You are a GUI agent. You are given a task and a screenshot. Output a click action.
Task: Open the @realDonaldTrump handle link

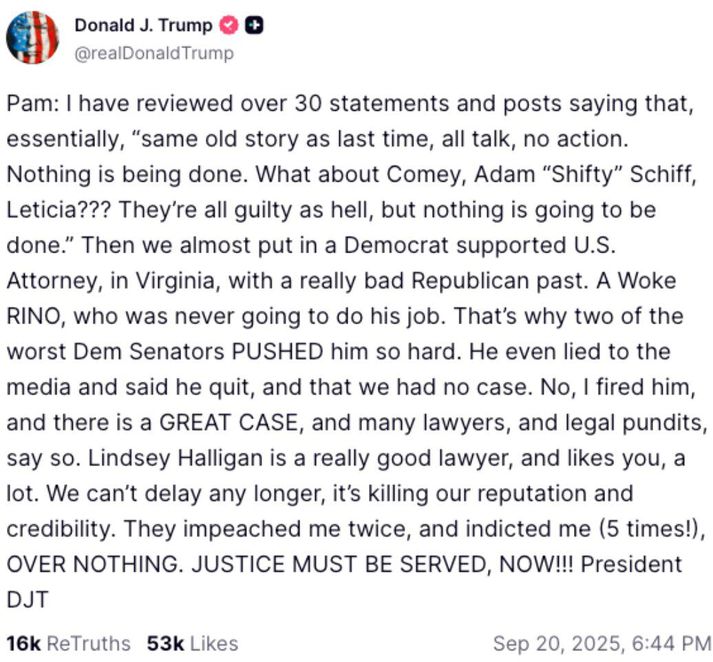pyautogui.click(x=154, y=53)
